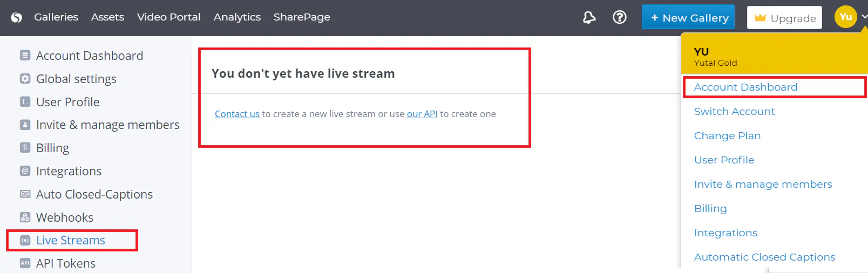Click the Global settings gear icon
Viewport: 868px width, 273px height.
[25, 78]
